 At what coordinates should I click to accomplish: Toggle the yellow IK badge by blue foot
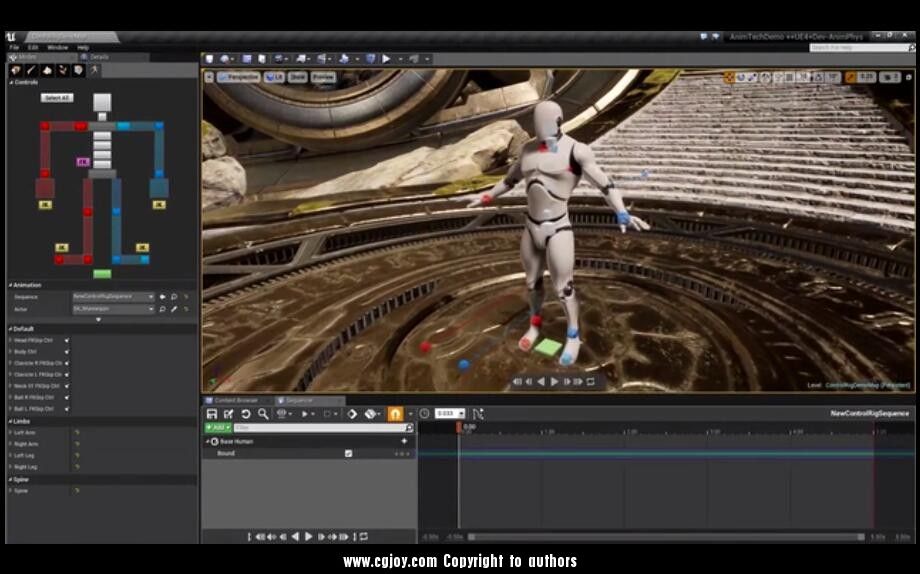tap(142, 248)
